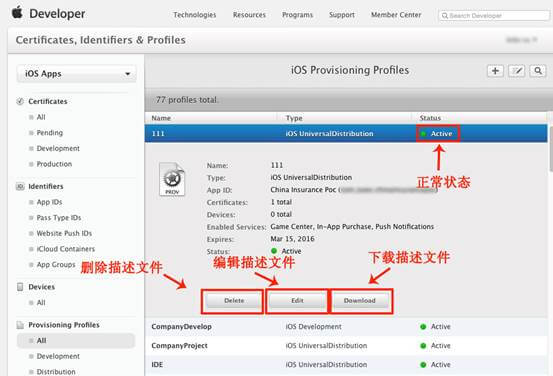The image size is (553, 376).
Task: Click the Delete button
Action: coord(234,301)
